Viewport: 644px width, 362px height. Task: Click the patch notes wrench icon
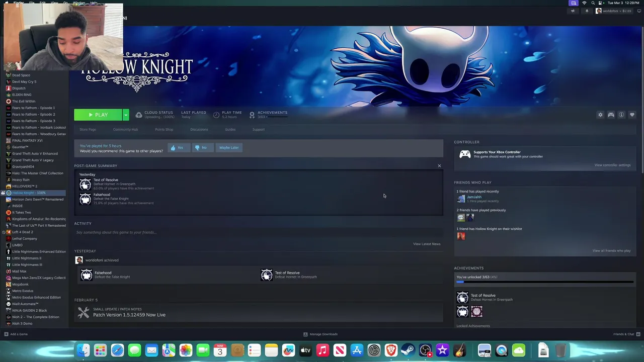point(84,313)
